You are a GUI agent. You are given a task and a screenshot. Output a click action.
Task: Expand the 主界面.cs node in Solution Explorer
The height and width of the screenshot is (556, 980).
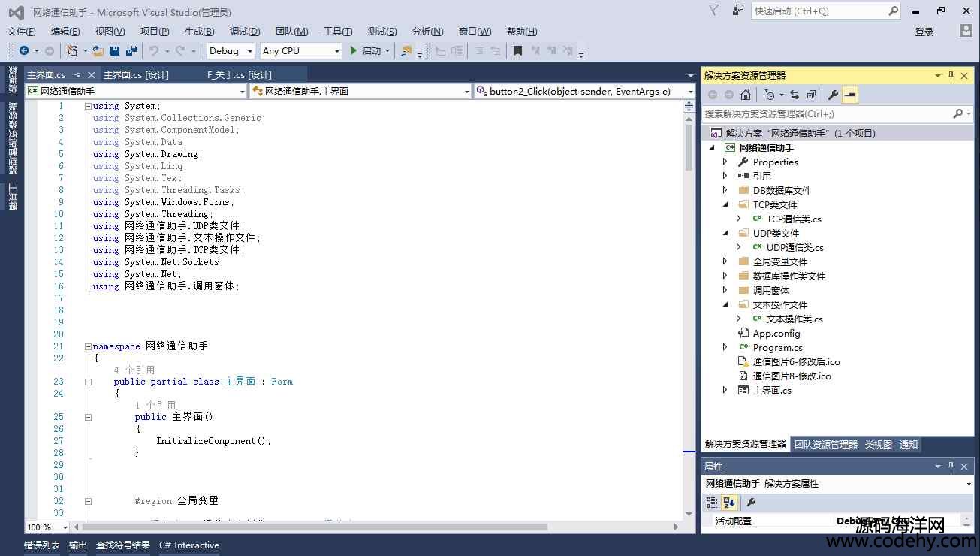725,390
